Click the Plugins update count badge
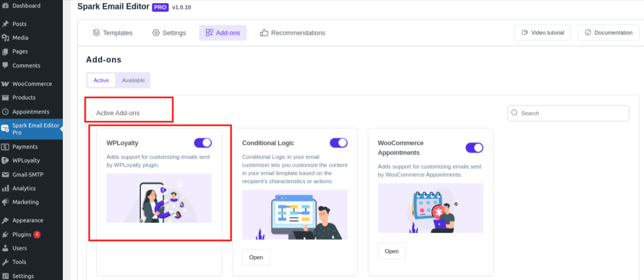This screenshot has width=644, height=280. pos(37,234)
